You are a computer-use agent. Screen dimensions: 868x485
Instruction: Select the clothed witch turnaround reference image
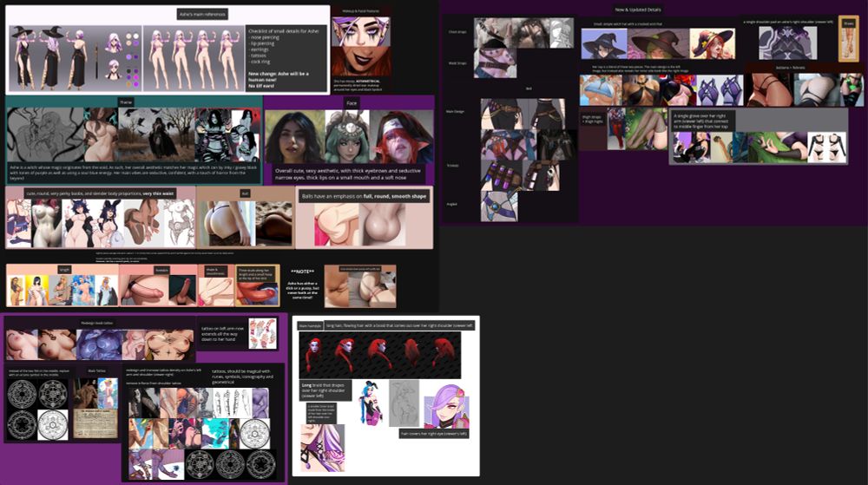point(75,57)
